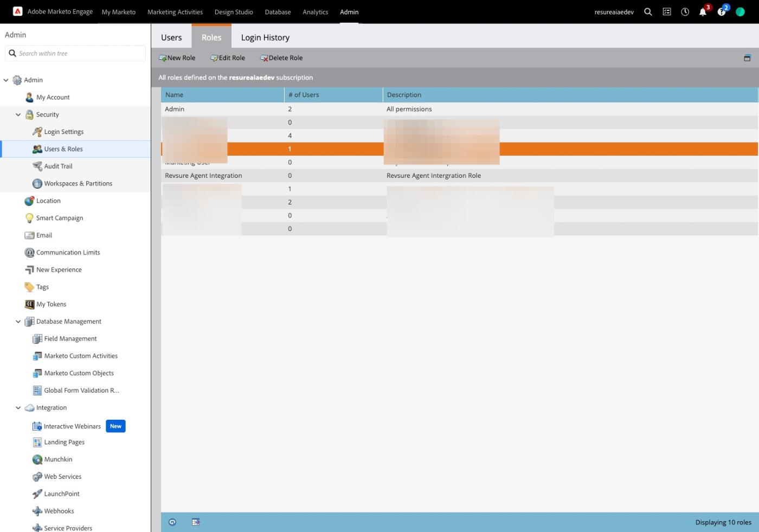Click the New Experience icon
Image resolution: width=759 pixels, height=532 pixels.
coord(29,270)
